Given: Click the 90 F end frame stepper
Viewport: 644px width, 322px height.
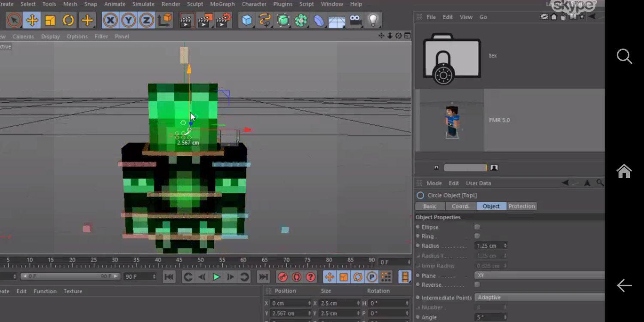Looking at the screenshot, I should click(x=154, y=276).
